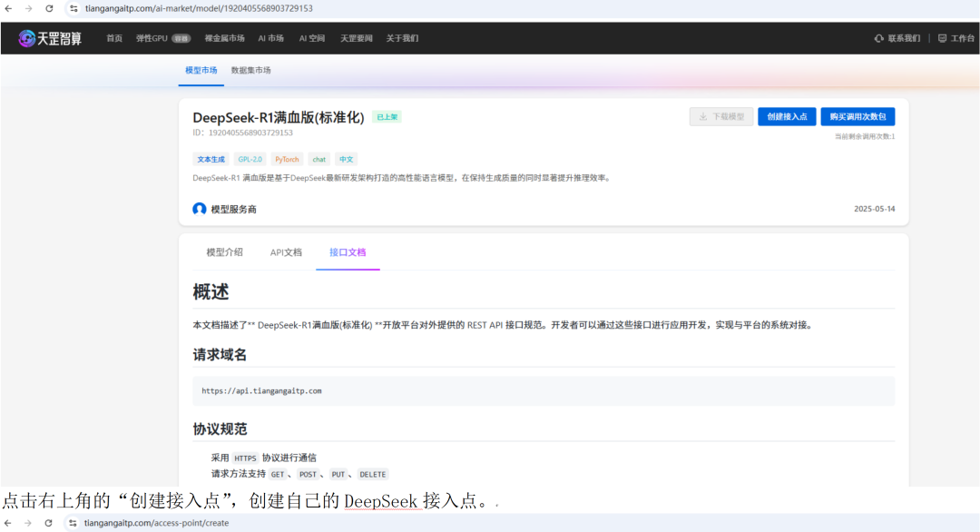The height and width of the screenshot is (532, 980).
Task: Click the top browser forward arrow
Action: click(29, 9)
